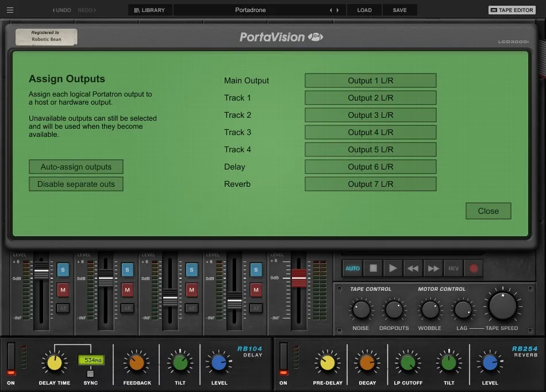Select previous preset arrow
This screenshot has width=546, height=392.
pos(331,10)
